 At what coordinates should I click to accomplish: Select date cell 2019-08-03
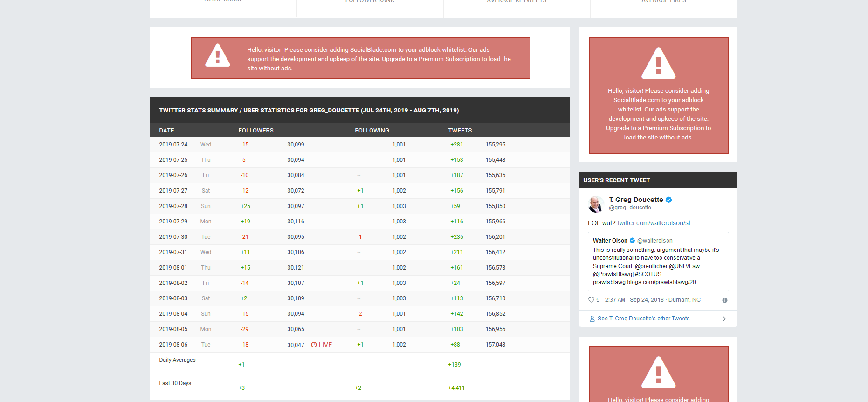[x=173, y=298]
